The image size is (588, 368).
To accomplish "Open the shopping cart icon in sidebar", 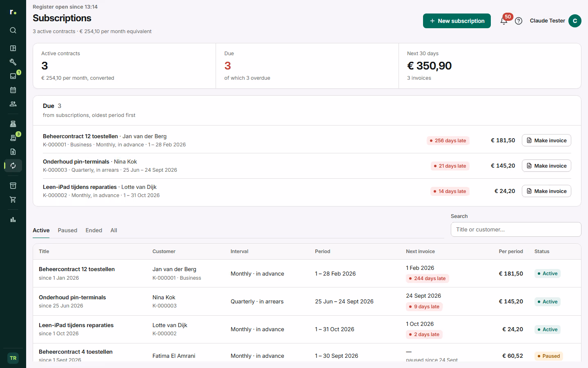I will tap(13, 200).
